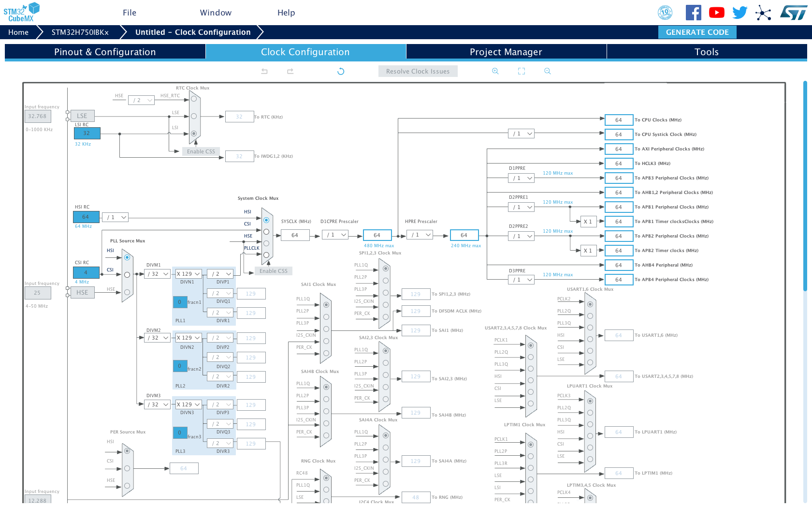
Task: Go to the Project Manager tab
Action: pos(506,52)
